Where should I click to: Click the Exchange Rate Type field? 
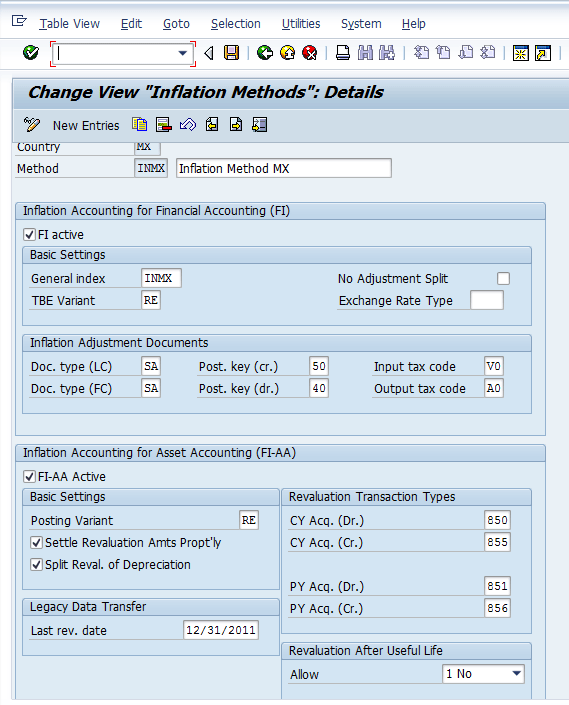click(x=487, y=300)
